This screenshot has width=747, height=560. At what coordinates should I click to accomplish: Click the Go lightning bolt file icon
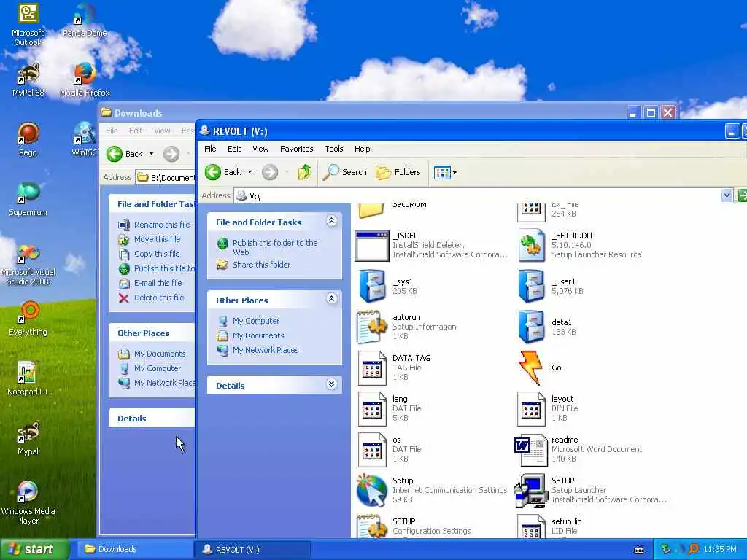tap(530, 367)
